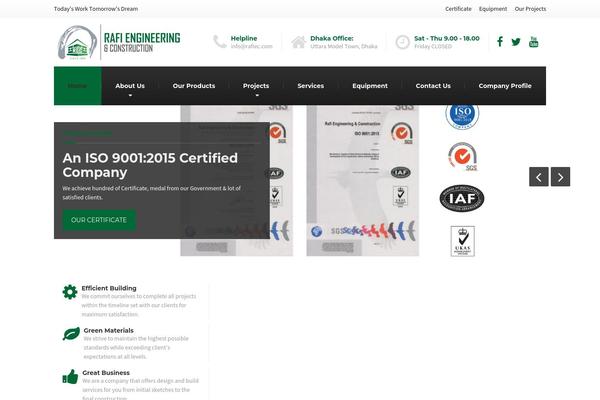Image resolution: width=600 pixels, height=400 pixels.
Task: Go to next slide arrow
Action: (561, 177)
